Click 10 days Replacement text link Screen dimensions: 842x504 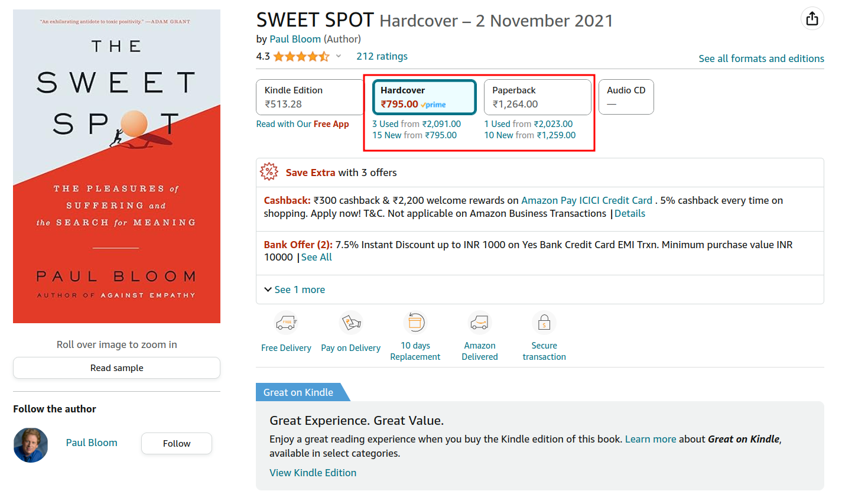[x=415, y=351]
